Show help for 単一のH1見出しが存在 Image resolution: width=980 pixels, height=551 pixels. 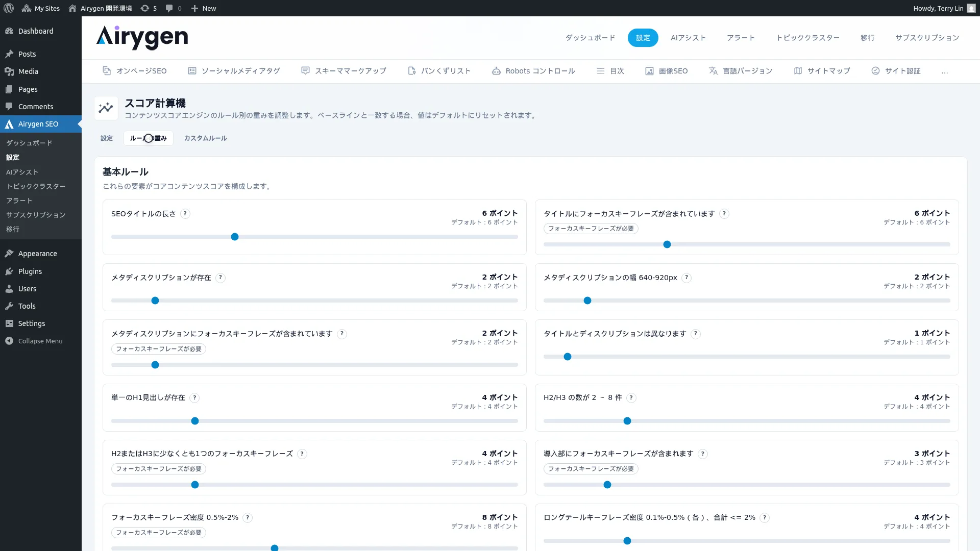pyautogui.click(x=194, y=397)
